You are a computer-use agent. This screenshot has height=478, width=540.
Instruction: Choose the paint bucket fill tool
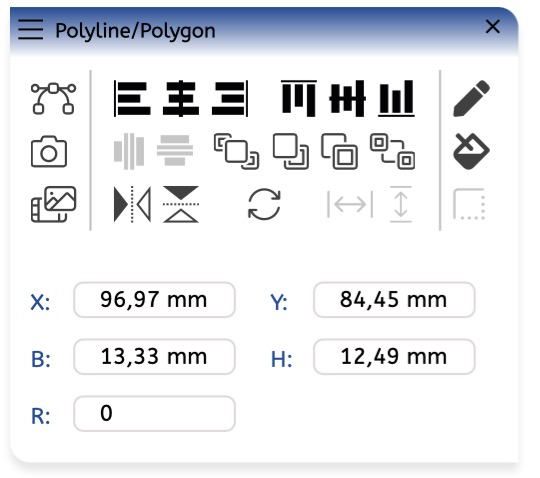click(471, 152)
